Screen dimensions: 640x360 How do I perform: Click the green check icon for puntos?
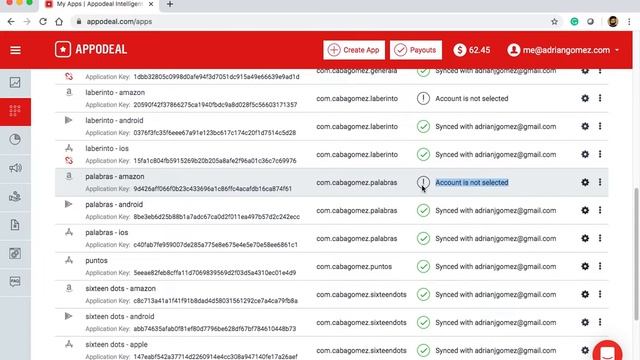pyautogui.click(x=423, y=267)
